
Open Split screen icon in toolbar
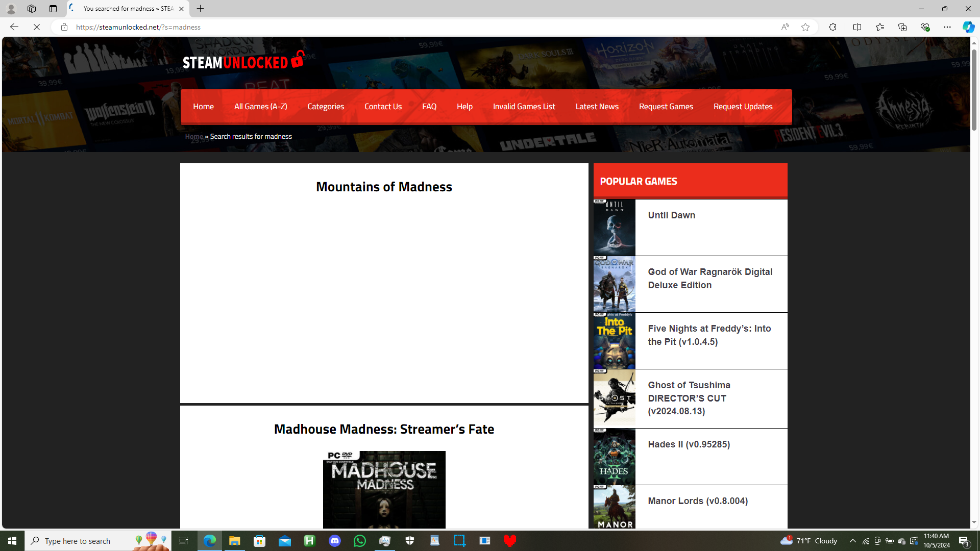point(857,27)
